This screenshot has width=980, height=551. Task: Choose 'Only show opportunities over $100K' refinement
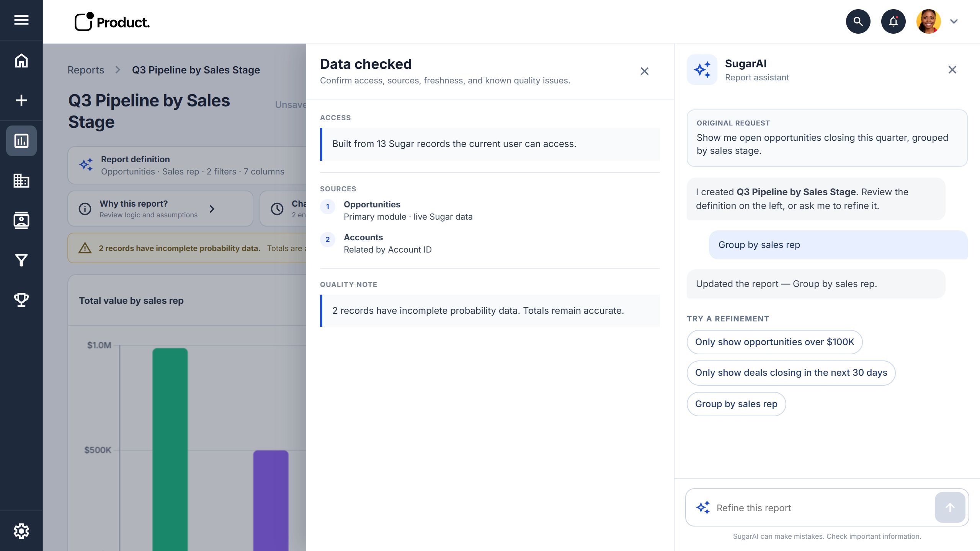pyautogui.click(x=774, y=342)
